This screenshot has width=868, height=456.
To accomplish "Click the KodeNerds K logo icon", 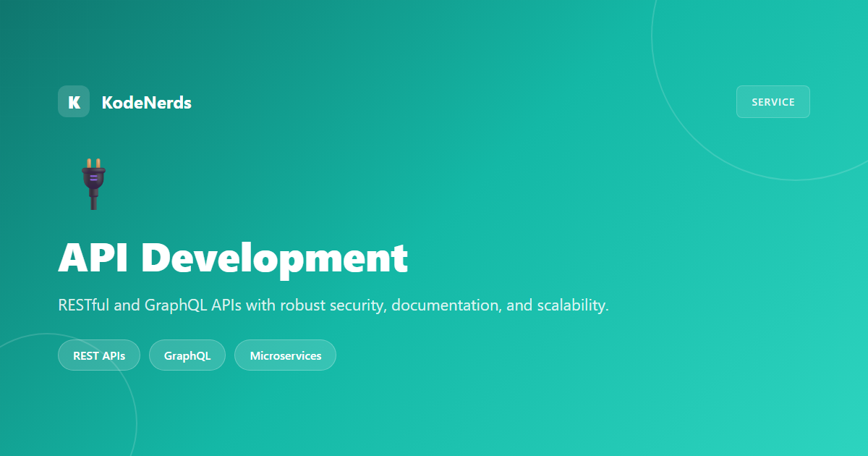I will pyautogui.click(x=74, y=101).
